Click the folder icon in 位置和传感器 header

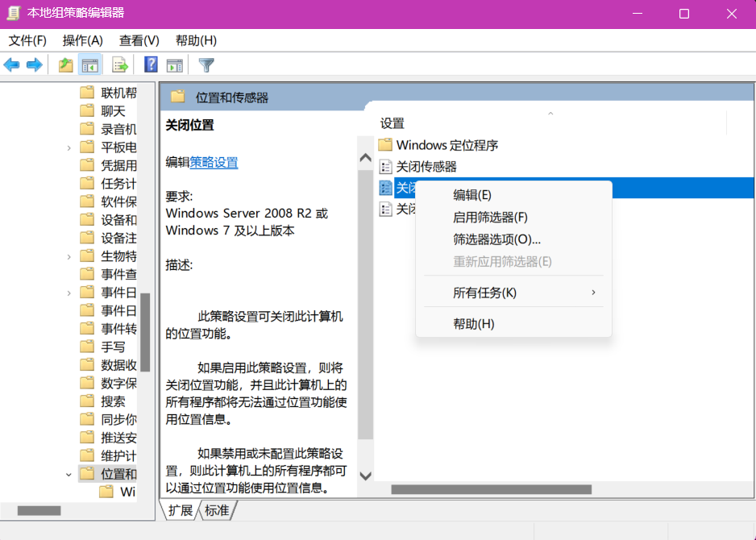click(177, 97)
